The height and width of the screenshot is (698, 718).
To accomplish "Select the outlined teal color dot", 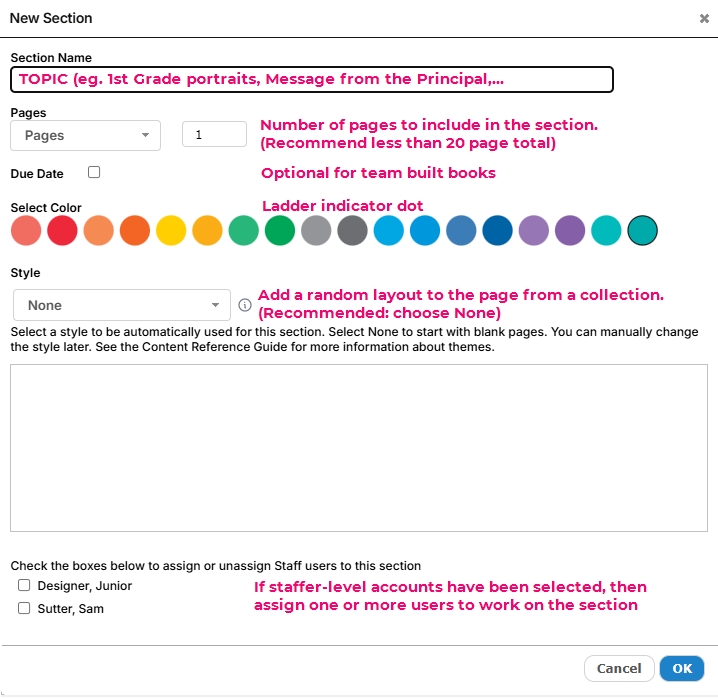I will [x=642, y=230].
